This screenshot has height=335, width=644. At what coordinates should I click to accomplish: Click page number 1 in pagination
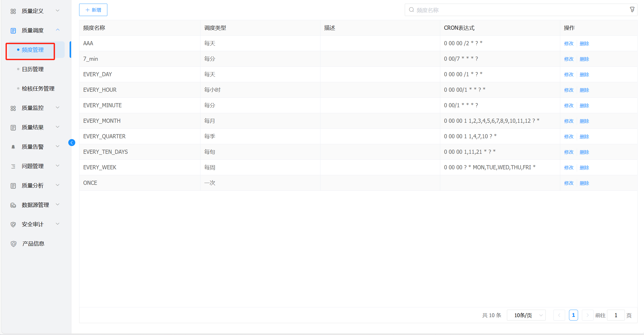(x=573, y=315)
